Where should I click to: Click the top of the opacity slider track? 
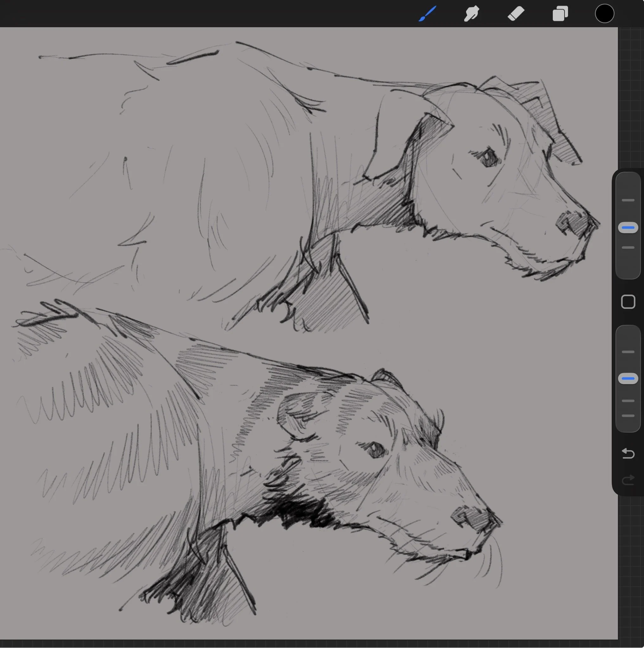click(628, 332)
